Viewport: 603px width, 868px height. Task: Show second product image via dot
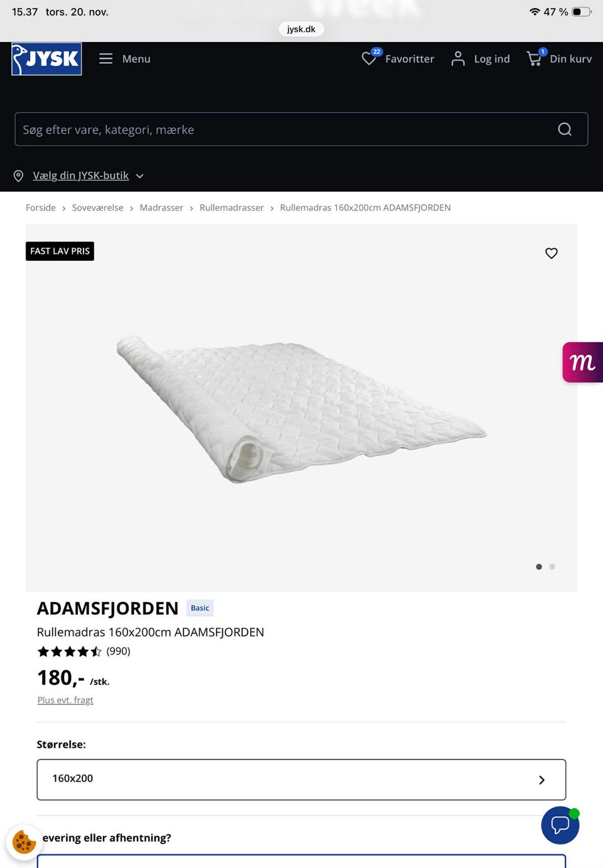[x=552, y=567]
